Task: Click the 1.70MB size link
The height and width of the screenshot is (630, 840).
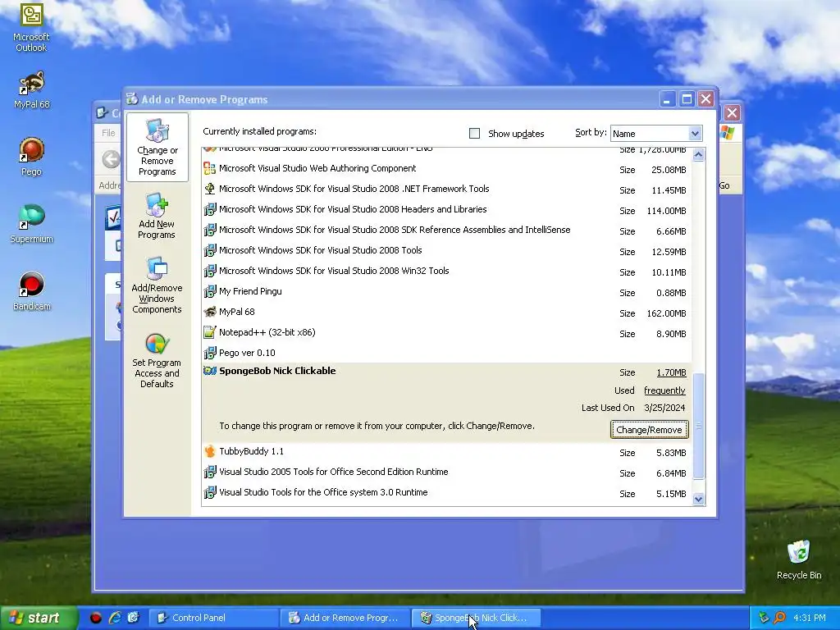Action: (671, 372)
